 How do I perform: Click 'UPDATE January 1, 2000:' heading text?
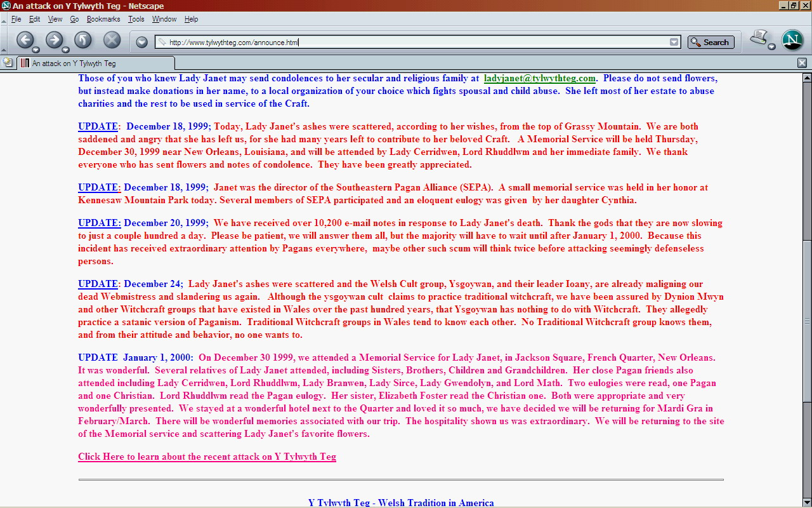pyautogui.click(x=136, y=358)
